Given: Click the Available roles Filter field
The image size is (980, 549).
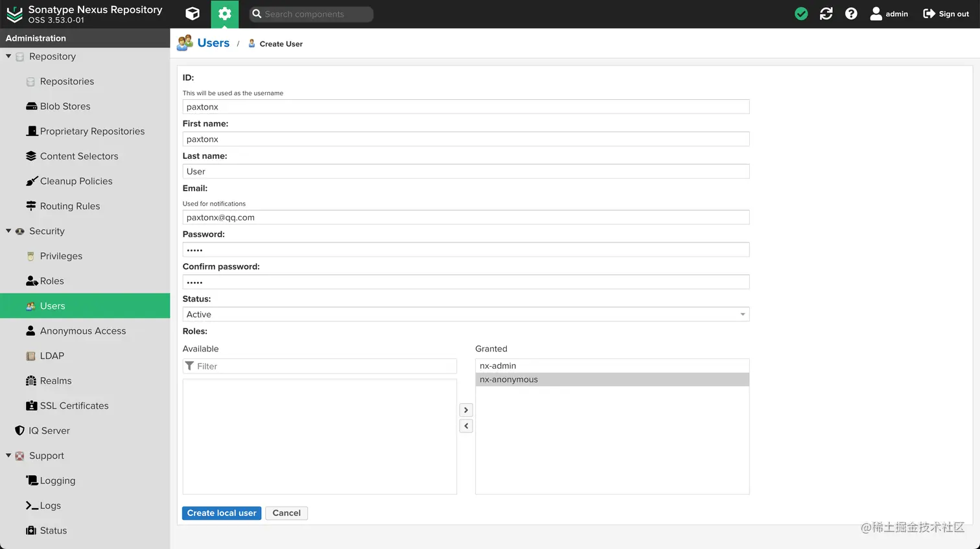Looking at the screenshot, I should pyautogui.click(x=320, y=366).
